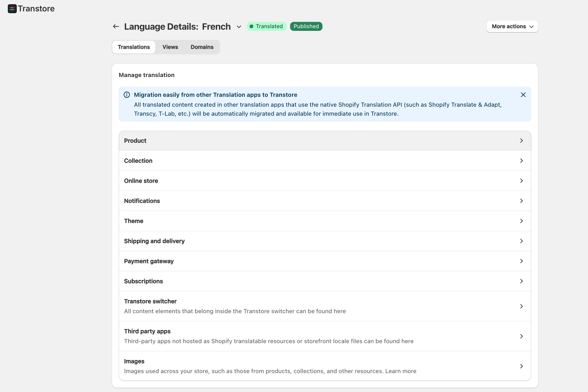588x392 pixels.
Task: Switch to the Domains tab
Action: click(202, 47)
